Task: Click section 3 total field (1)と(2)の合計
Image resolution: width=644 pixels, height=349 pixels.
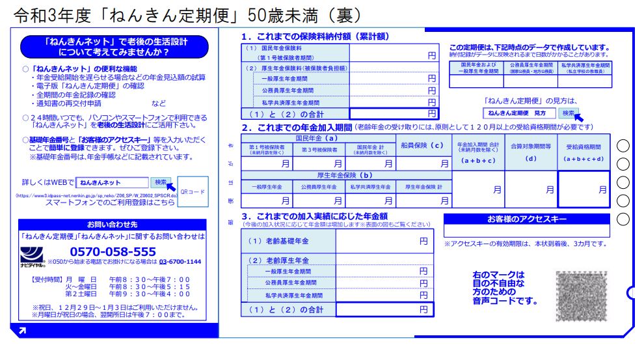Action: (x=384, y=309)
